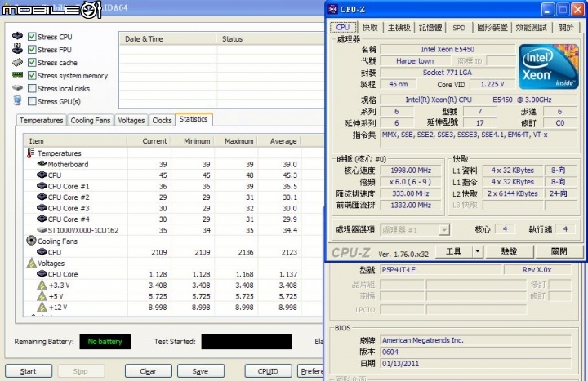The height and width of the screenshot is (381, 588).
Task: Switch to the Temperatures tab
Action: click(42, 120)
